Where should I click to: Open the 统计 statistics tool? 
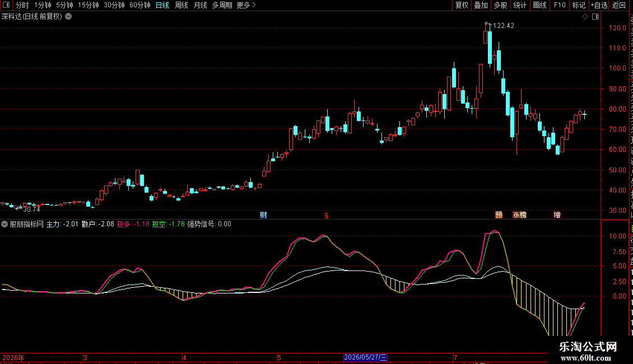point(519,5)
